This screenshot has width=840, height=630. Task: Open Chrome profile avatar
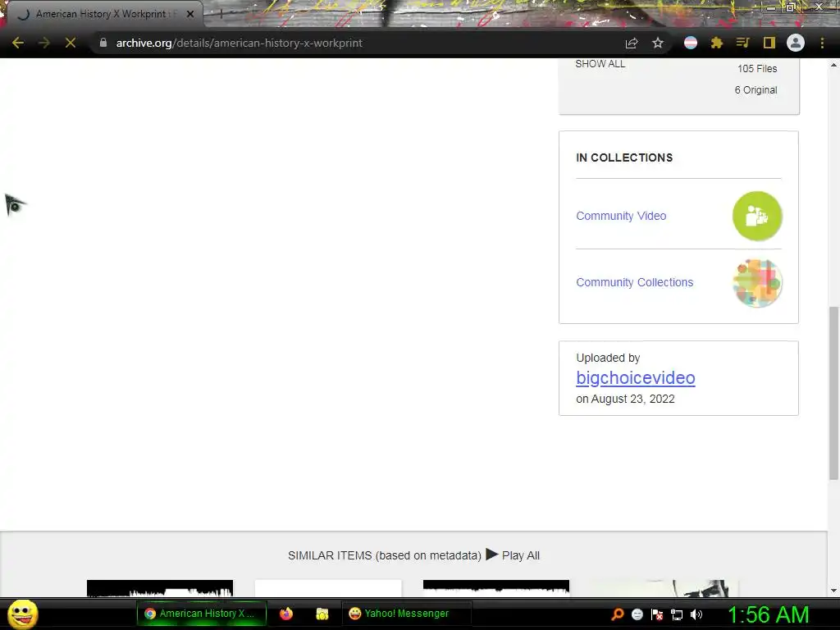(x=796, y=43)
